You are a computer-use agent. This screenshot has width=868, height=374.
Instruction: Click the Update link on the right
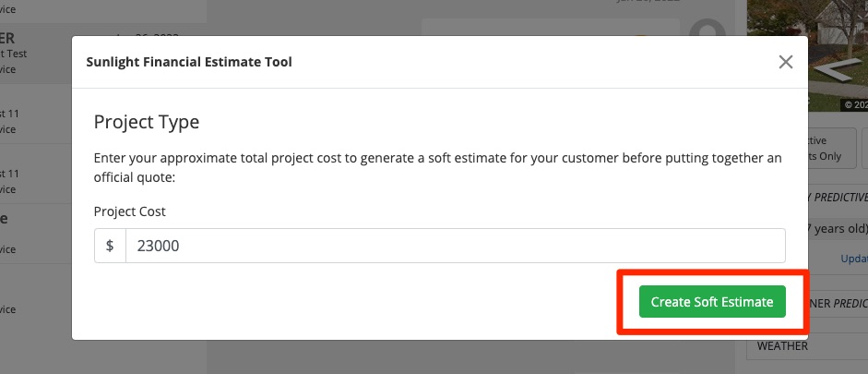point(853,259)
